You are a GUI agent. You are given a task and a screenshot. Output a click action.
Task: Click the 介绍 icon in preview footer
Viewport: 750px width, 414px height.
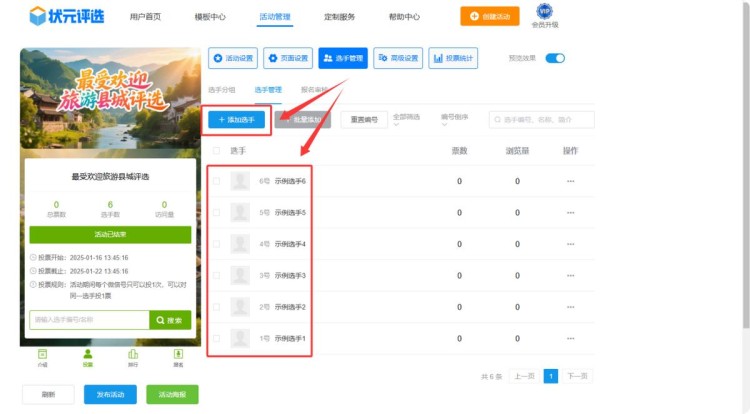click(42, 357)
